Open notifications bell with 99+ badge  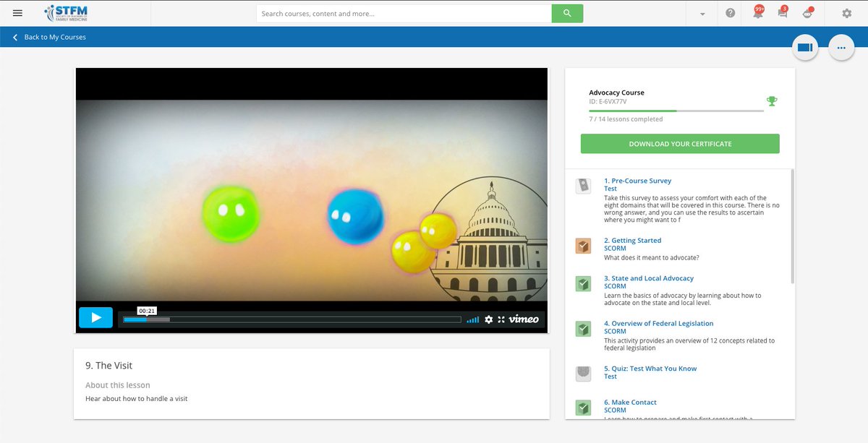757,12
